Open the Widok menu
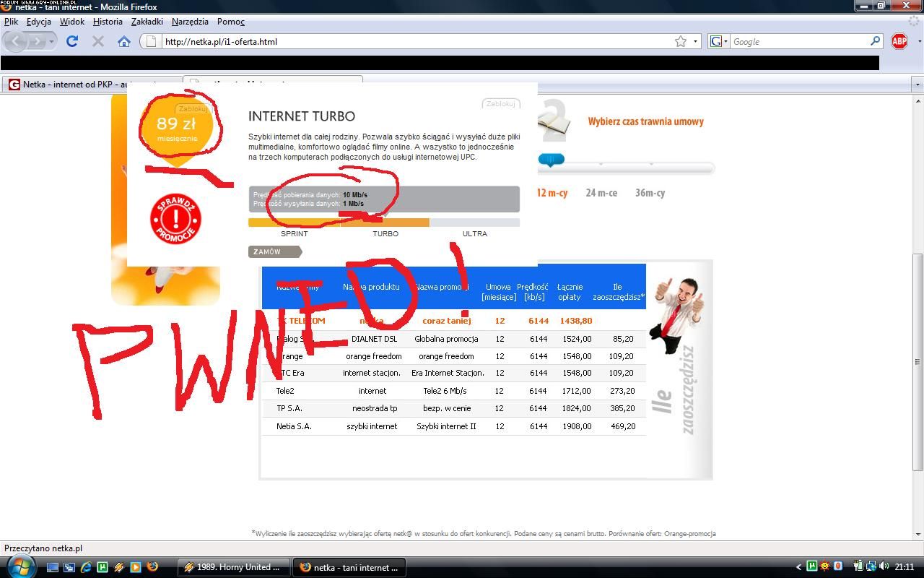 click(x=72, y=22)
